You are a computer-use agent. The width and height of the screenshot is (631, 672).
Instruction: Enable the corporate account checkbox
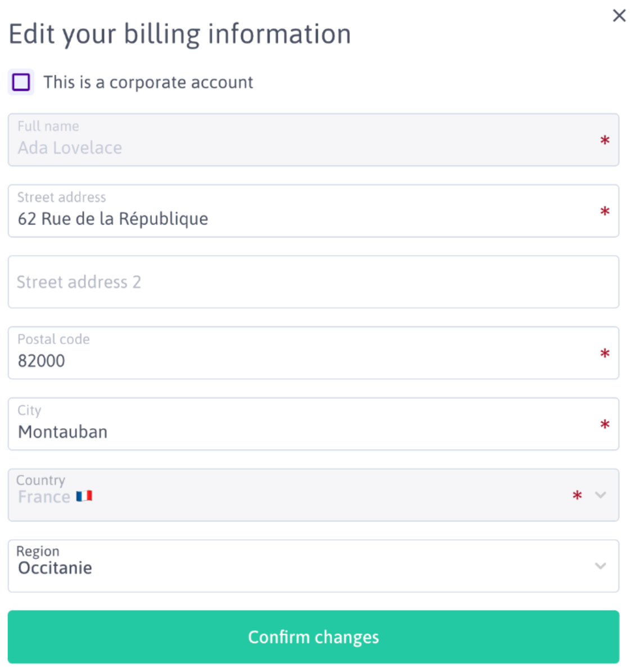coord(21,82)
